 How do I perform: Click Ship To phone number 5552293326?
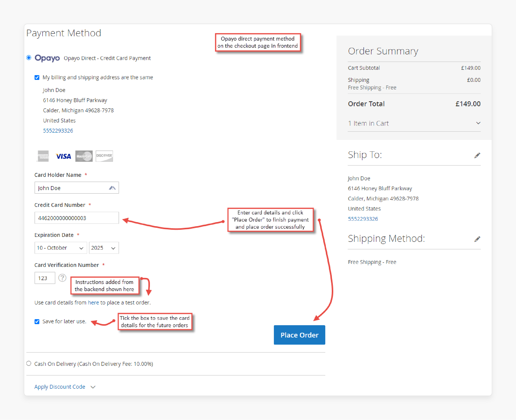(x=363, y=219)
